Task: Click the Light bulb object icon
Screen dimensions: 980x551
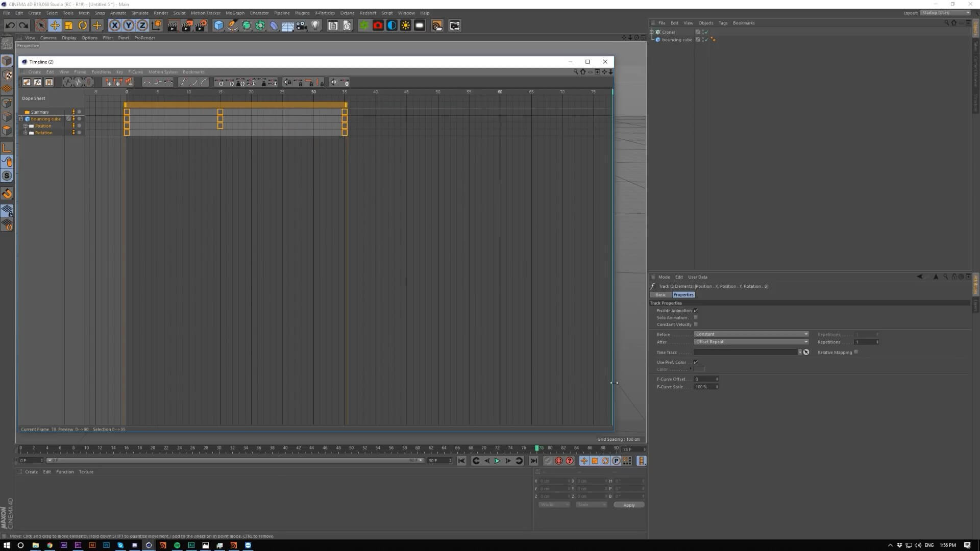Action: (x=315, y=26)
